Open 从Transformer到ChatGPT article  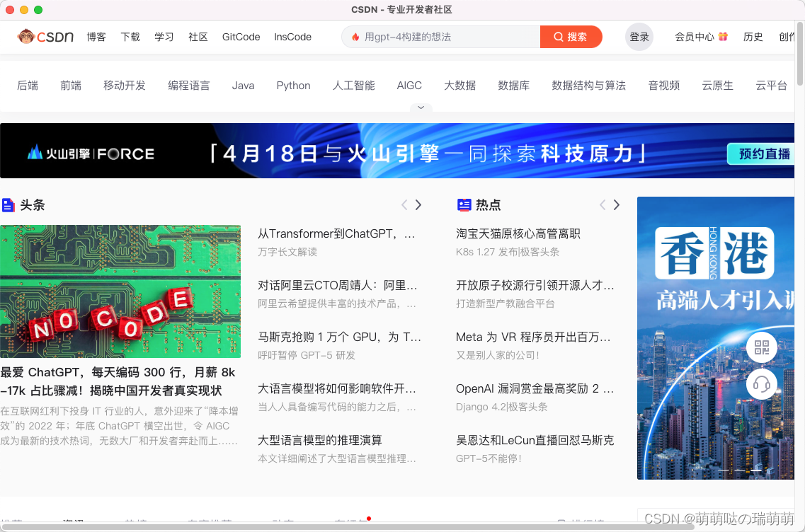[x=336, y=234]
